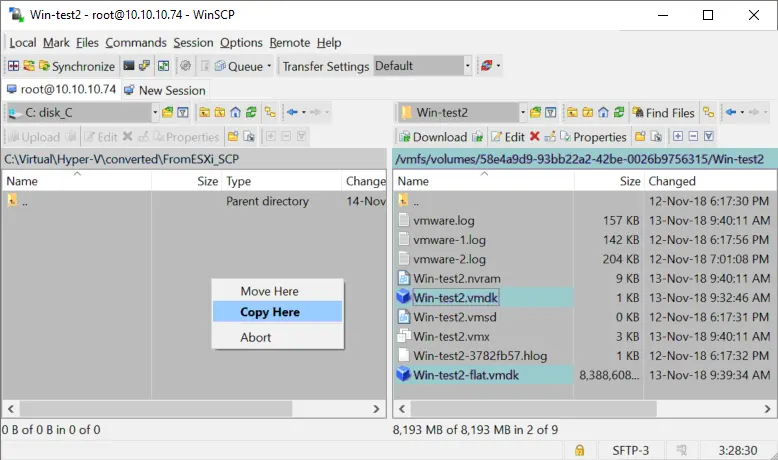Click Find Files button
Screen dimensions: 778x460
pos(664,113)
